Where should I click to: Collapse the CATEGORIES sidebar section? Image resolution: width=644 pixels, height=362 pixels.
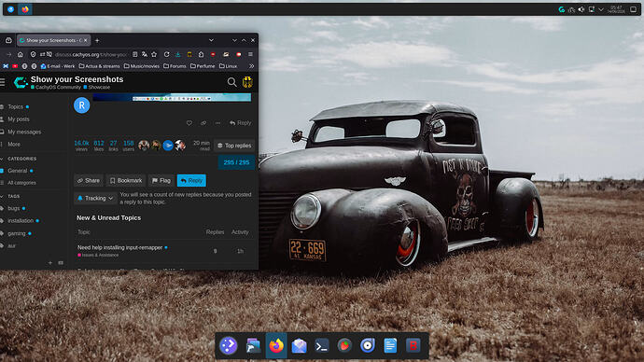point(19,159)
